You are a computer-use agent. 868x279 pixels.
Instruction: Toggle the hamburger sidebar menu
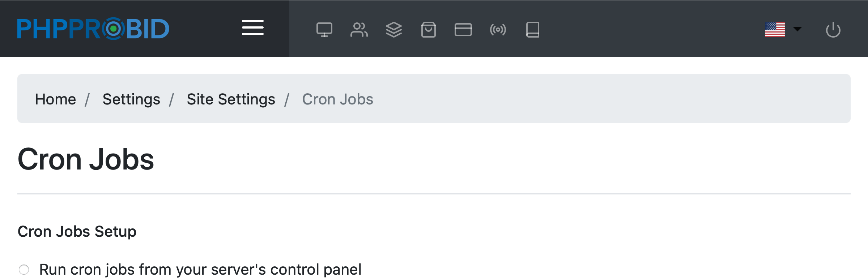[x=252, y=28]
